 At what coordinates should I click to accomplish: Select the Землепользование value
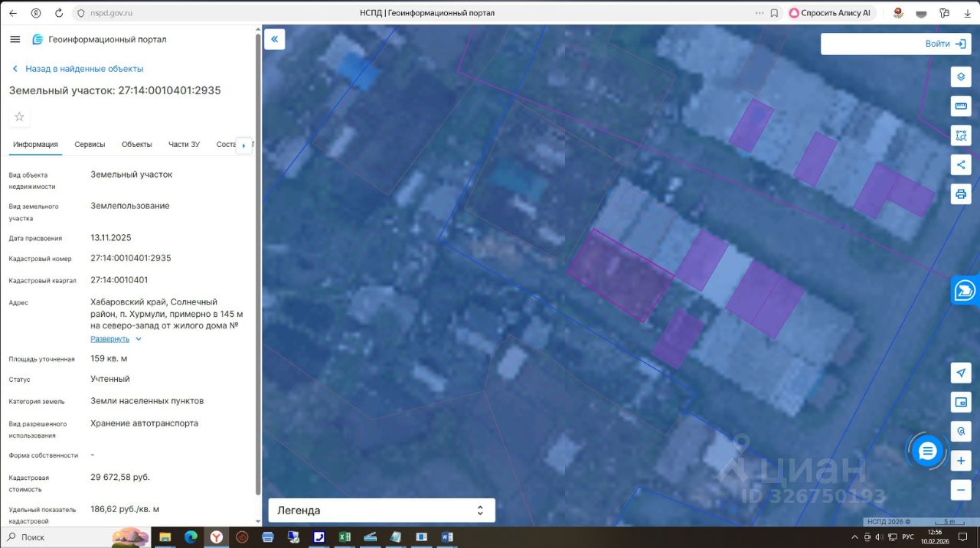(x=130, y=206)
